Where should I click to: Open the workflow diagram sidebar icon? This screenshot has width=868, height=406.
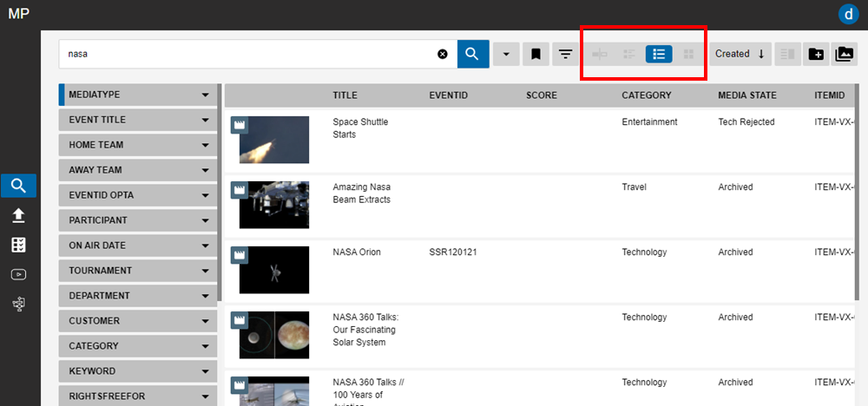coord(18,304)
